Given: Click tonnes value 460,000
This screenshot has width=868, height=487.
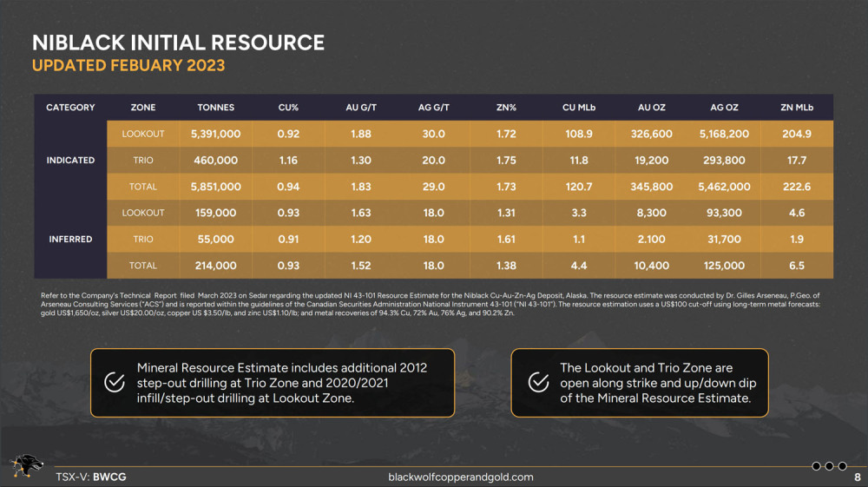Looking at the screenshot, I should (x=216, y=160).
